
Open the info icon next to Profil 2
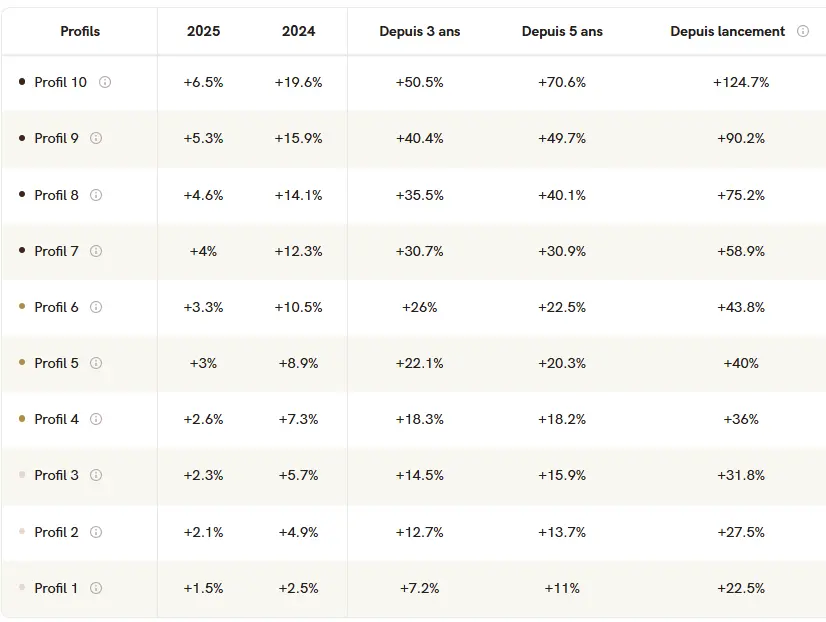[96, 532]
